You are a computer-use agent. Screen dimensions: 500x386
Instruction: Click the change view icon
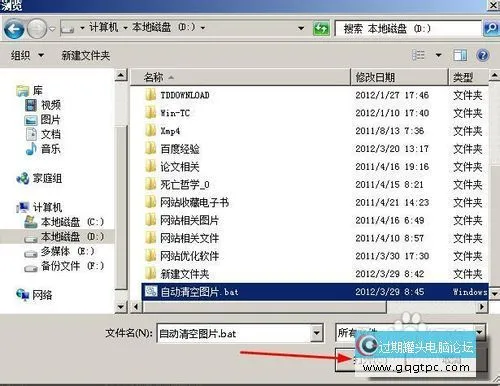point(418,55)
